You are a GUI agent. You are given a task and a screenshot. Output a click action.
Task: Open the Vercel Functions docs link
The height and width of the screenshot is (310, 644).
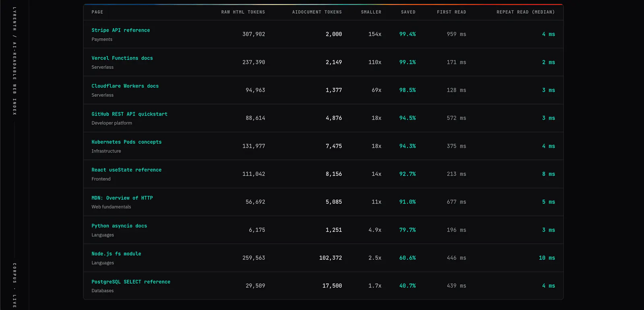coord(122,58)
